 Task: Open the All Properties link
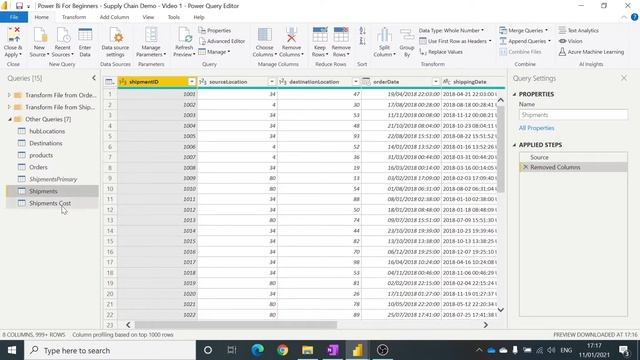[x=536, y=128]
